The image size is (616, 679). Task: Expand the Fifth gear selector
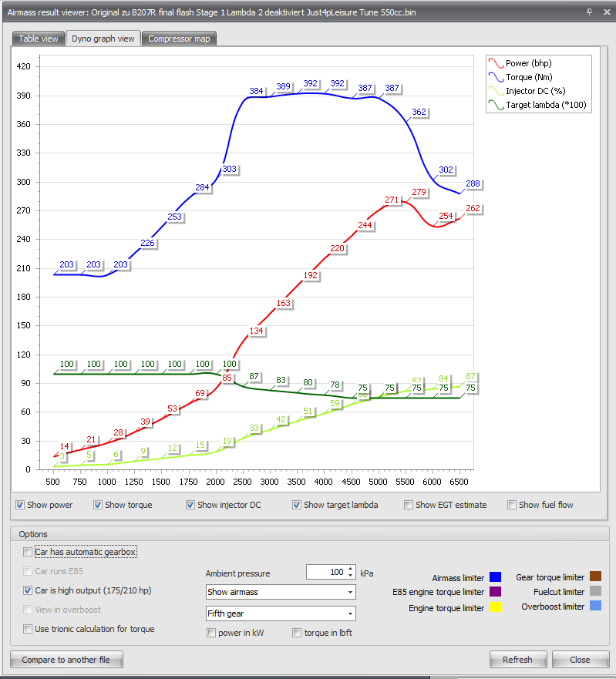281,613
